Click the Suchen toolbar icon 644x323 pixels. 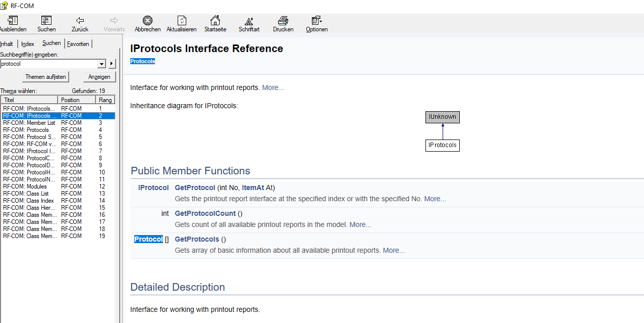coord(46,21)
